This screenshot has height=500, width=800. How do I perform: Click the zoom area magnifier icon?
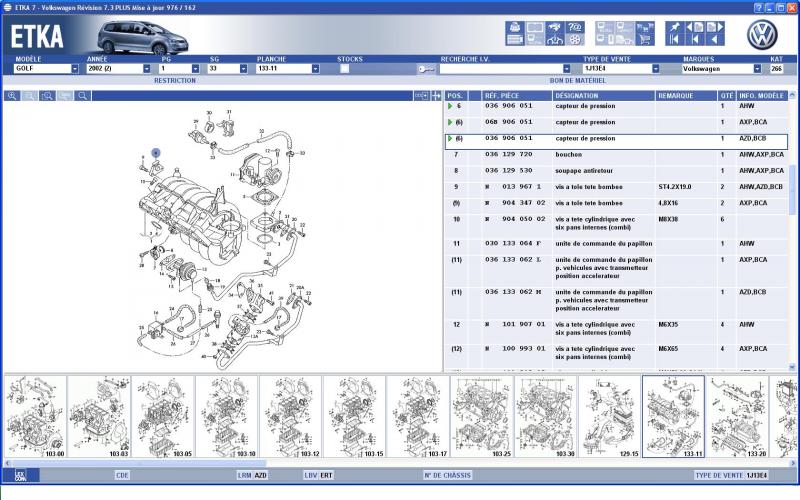(x=47, y=96)
